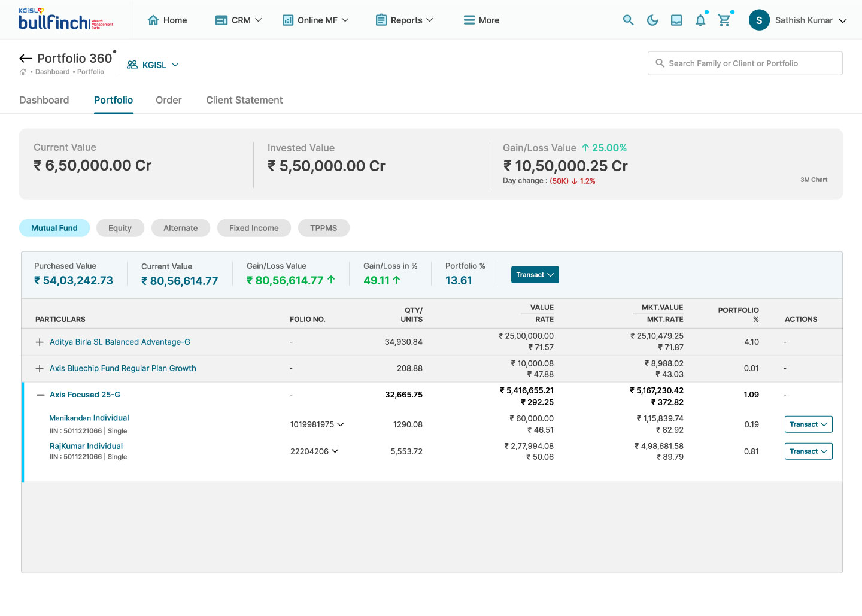Click Gain/Loss in % value 49.11
Screen dimensions: 862x616
point(382,280)
